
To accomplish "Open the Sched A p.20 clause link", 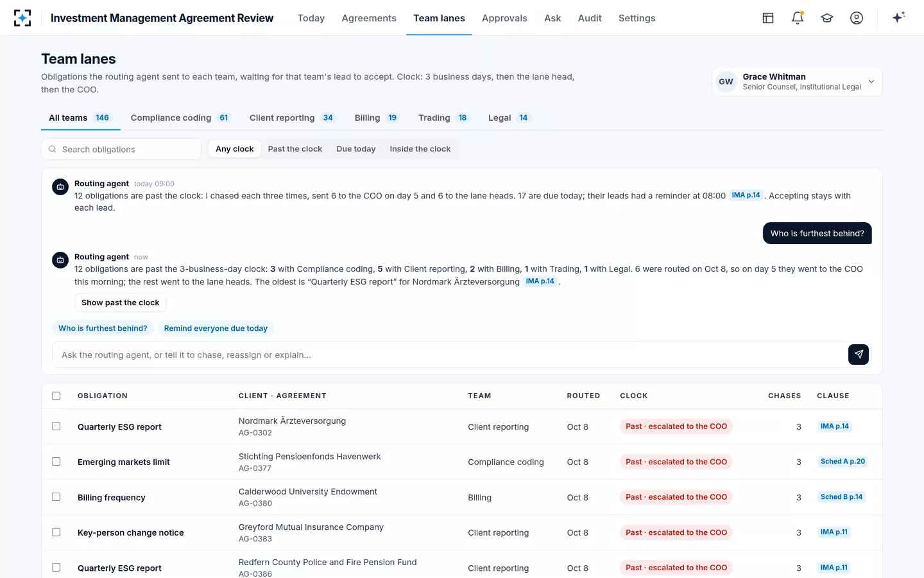I will (843, 462).
